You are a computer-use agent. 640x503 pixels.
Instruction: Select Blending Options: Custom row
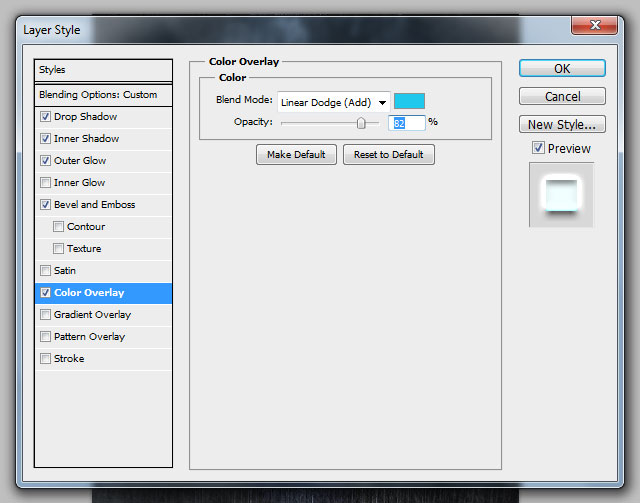tap(103, 95)
